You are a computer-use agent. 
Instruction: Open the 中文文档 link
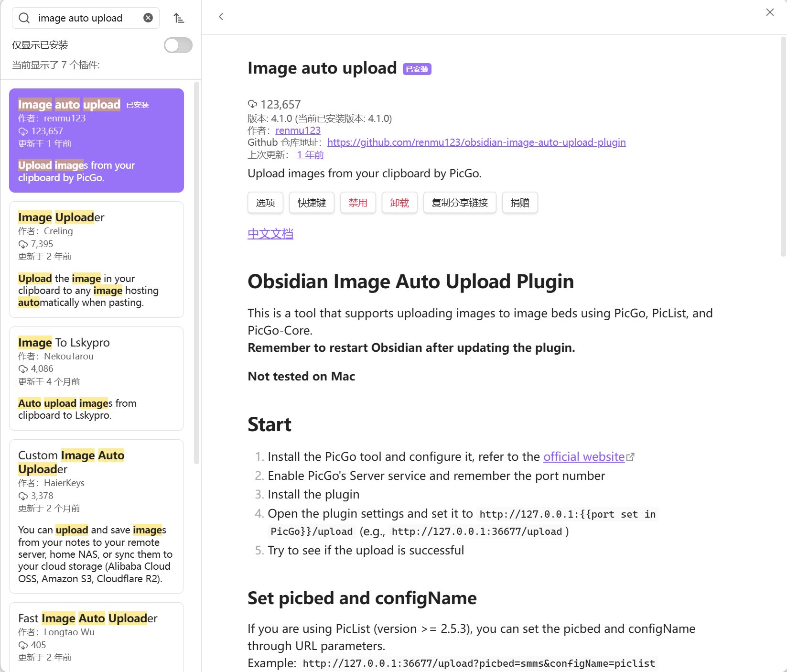click(270, 234)
